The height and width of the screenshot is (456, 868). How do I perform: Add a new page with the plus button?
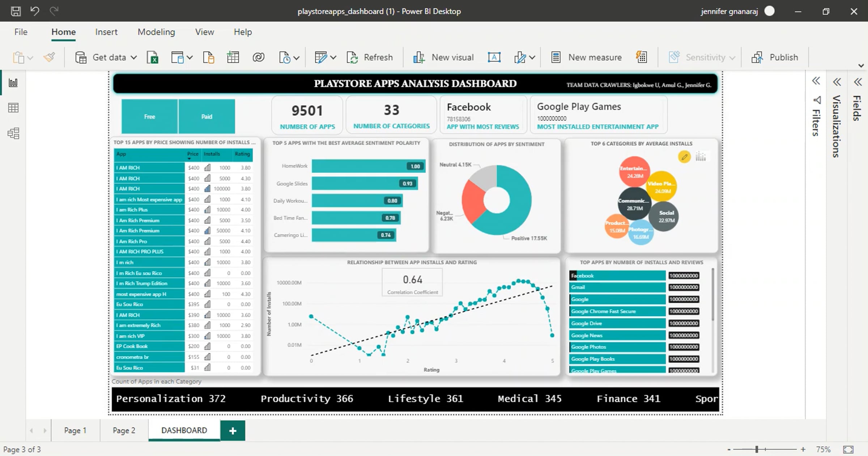pyautogui.click(x=233, y=431)
